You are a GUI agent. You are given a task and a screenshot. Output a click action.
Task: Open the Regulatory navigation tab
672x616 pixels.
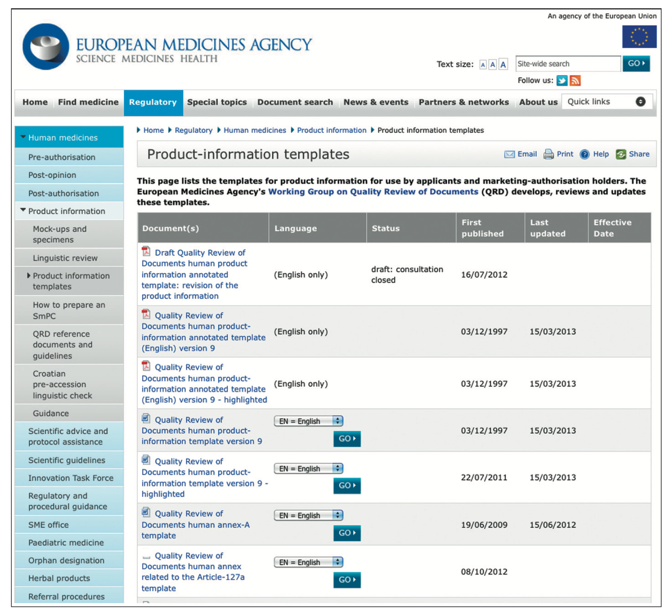[153, 102]
